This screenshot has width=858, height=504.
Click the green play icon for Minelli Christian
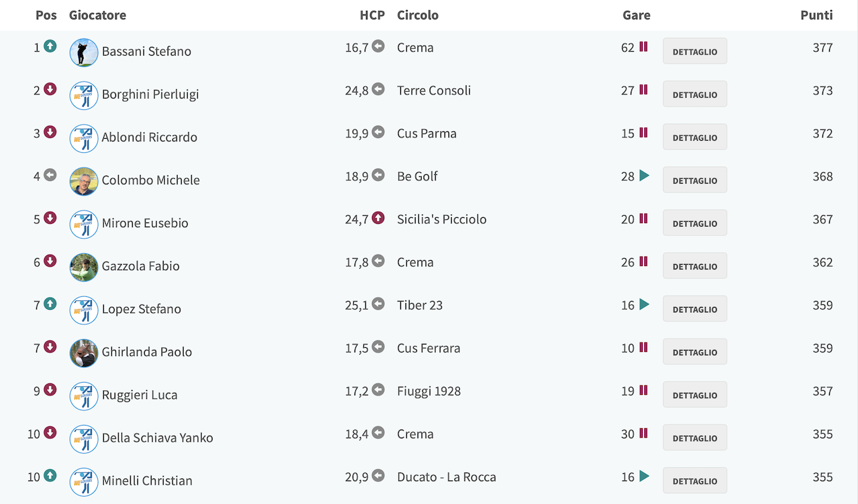click(644, 476)
